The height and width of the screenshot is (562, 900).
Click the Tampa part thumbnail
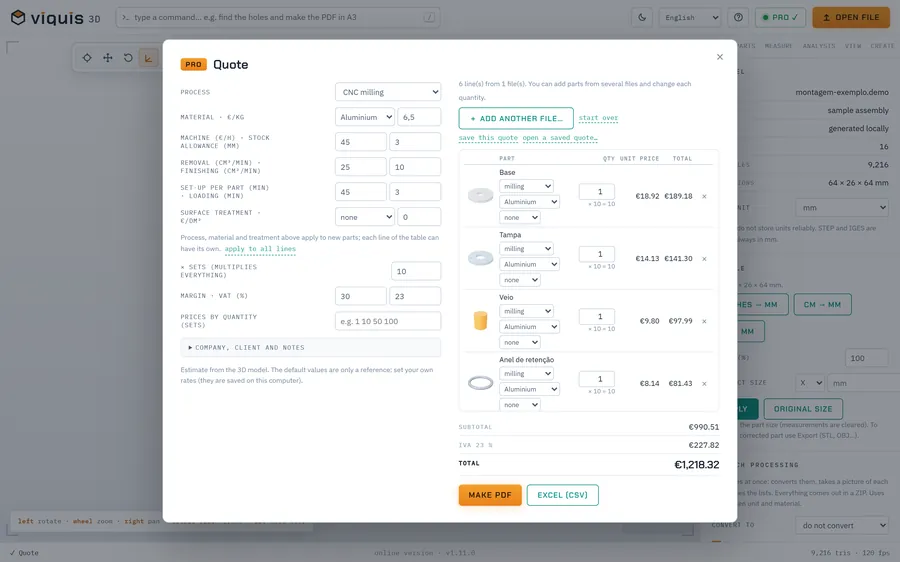(x=480, y=258)
